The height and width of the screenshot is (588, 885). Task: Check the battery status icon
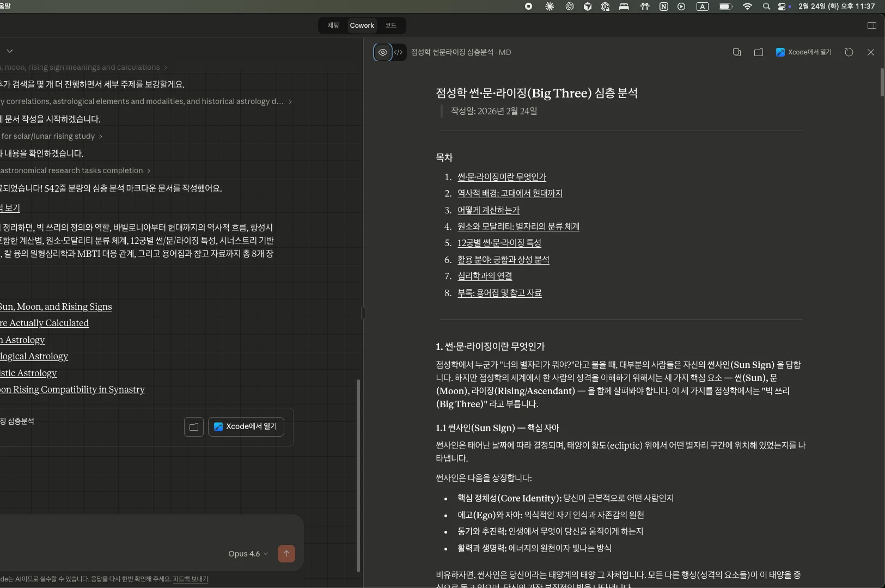[726, 7]
